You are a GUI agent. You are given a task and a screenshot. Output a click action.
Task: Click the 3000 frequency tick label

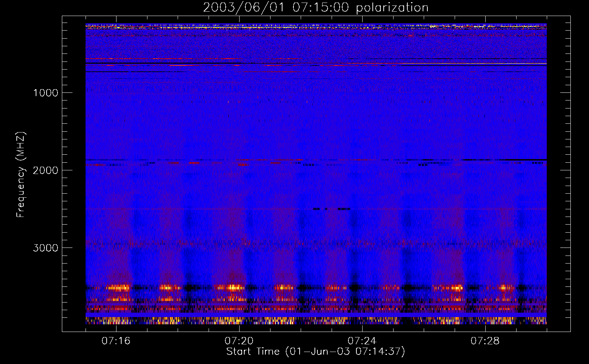[46, 248]
